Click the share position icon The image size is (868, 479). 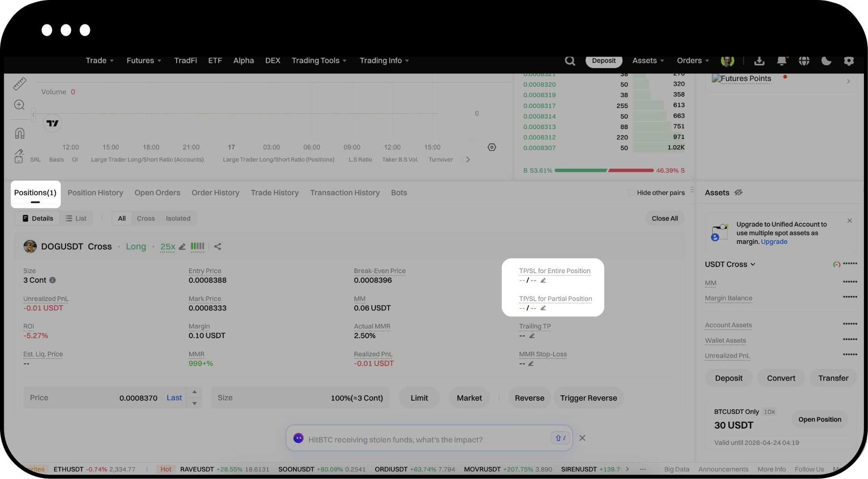217,247
